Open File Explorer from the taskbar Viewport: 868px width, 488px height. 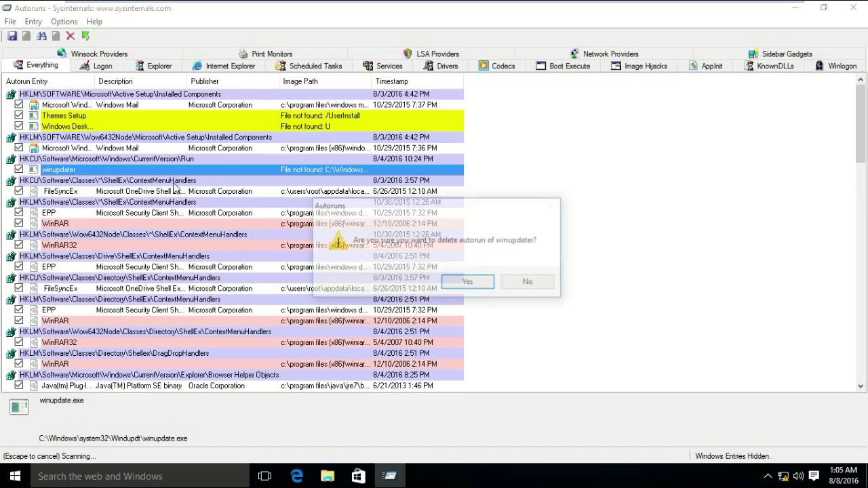pos(328,476)
